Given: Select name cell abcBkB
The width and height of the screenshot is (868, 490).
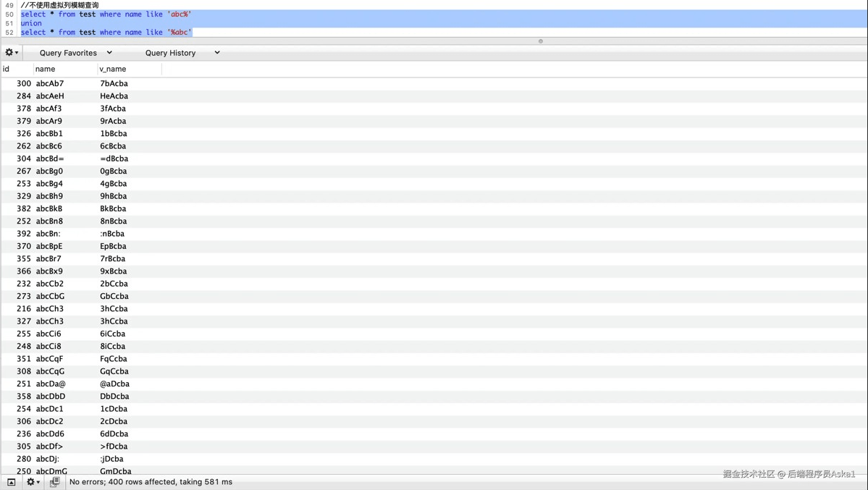Looking at the screenshot, I should coord(49,208).
